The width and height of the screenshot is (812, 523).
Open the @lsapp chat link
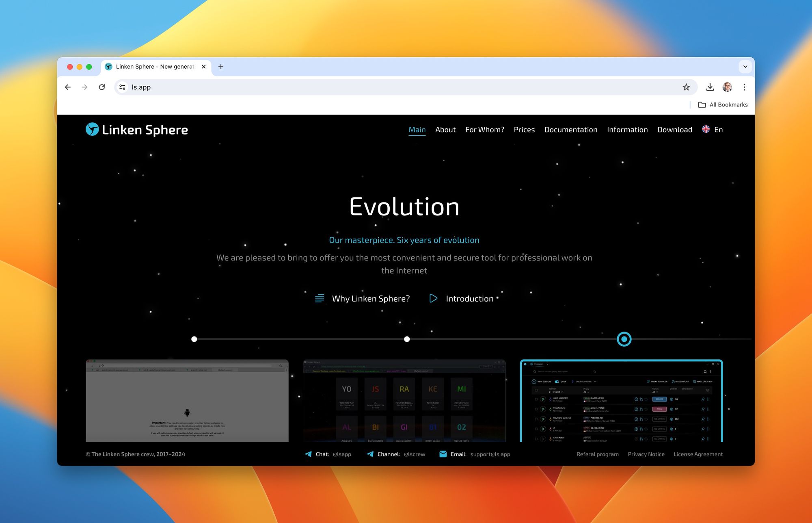(x=342, y=454)
